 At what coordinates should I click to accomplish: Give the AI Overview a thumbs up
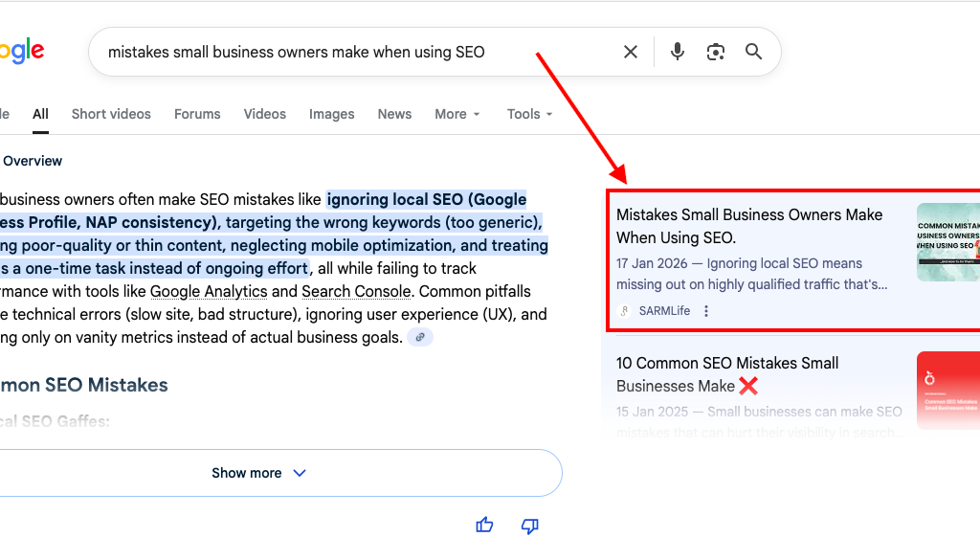point(484,525)
